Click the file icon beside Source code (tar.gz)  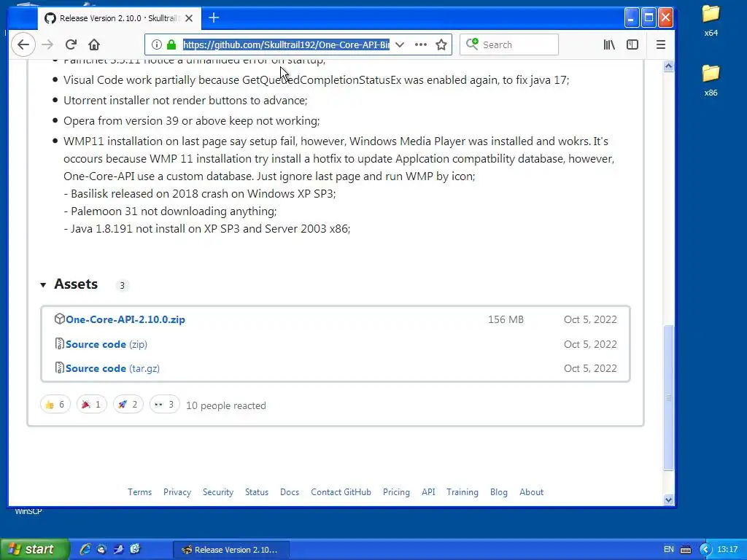[x=60, y=367]
